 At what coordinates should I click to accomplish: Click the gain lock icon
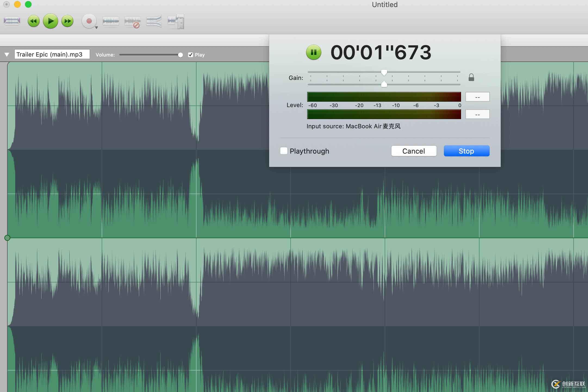point(471,77)
